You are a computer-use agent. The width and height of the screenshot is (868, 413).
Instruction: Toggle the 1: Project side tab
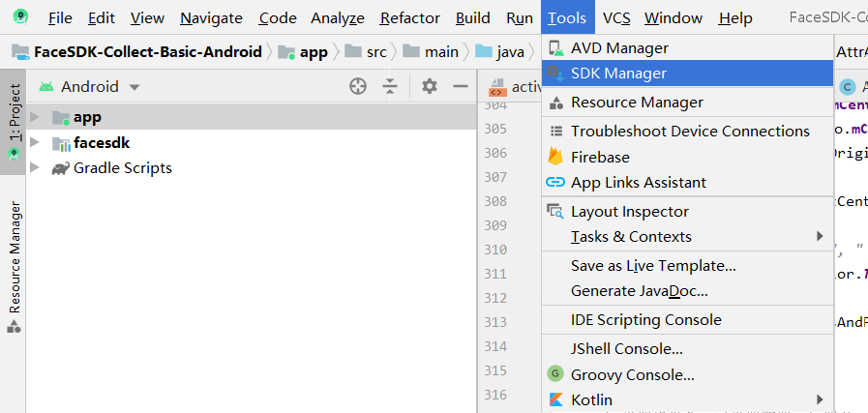coord(14,122)
